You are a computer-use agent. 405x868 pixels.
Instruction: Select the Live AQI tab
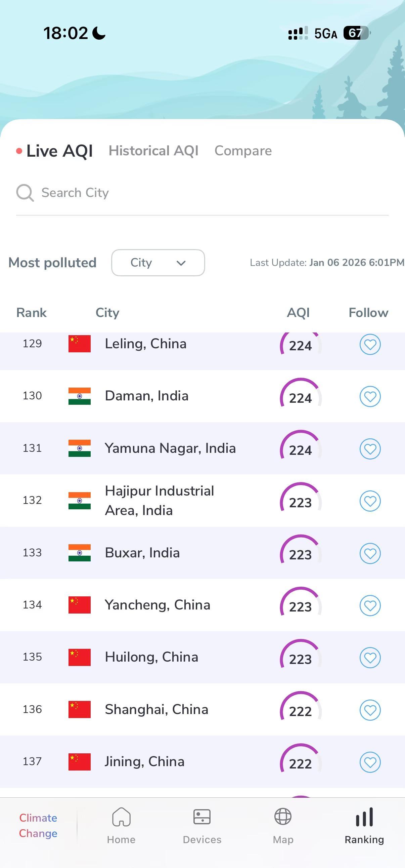[x=59, y=151]
